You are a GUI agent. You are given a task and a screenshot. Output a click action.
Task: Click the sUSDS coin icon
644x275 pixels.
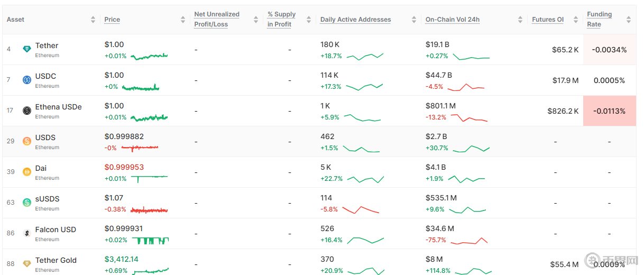(x=27, y=203)
